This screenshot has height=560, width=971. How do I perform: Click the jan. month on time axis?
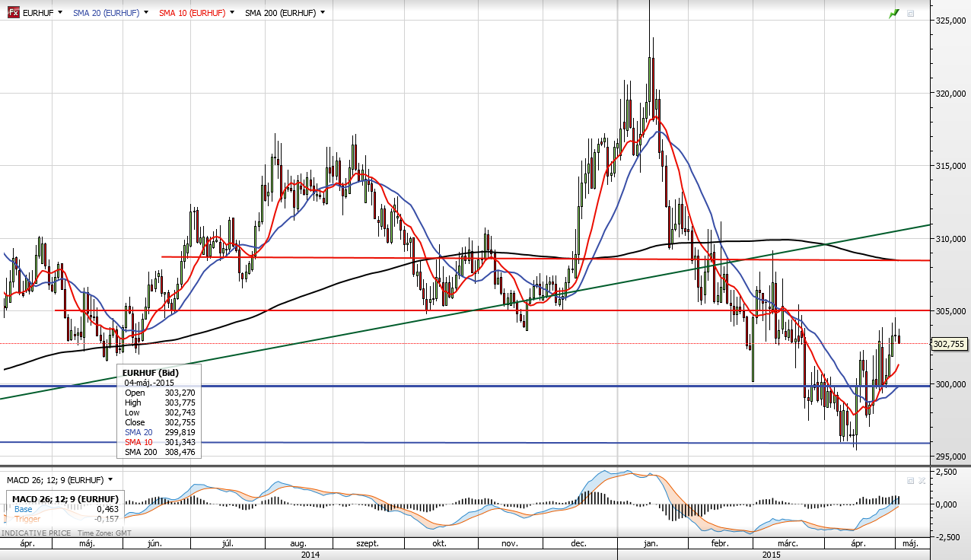click(651, 544)
